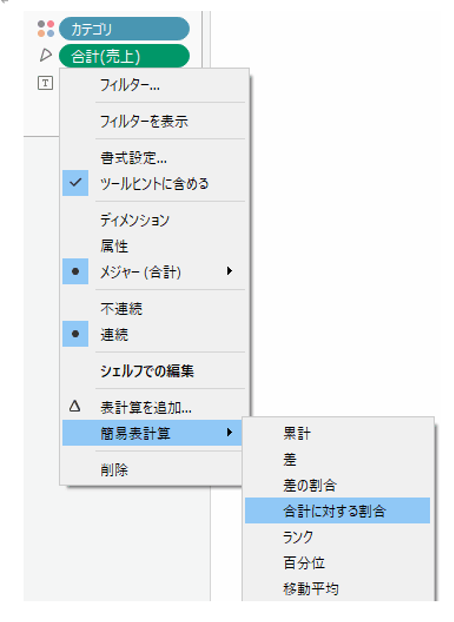The height and width of the screenshot is (622, 454).
Task: Click the color dots icon beside カテゴリ
Action: click(46, 29)
